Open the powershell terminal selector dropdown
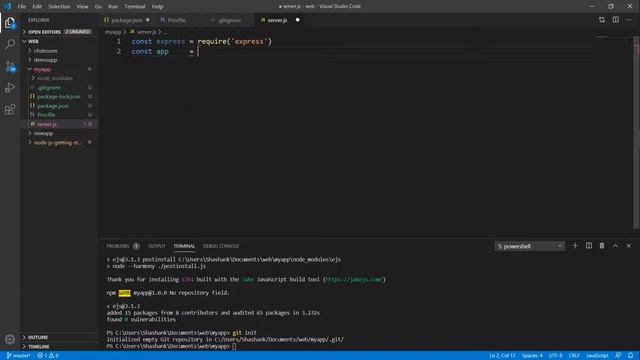This screenshot has height=360, width=640. coord(529,246)
